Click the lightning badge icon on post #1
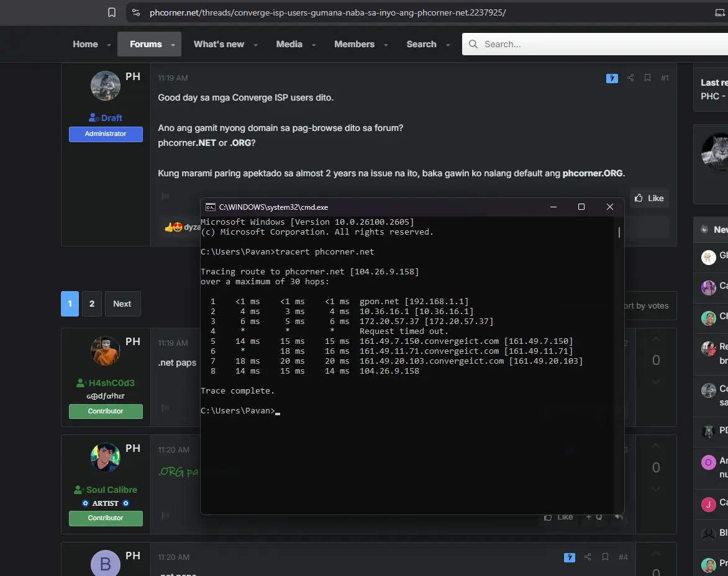 [x=612, y=78]
